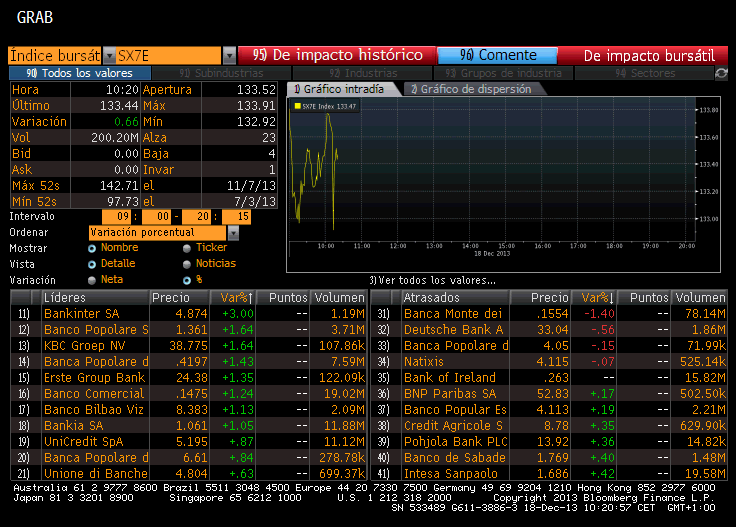Open the Subindustrias tab

click(x=222, y=73)
